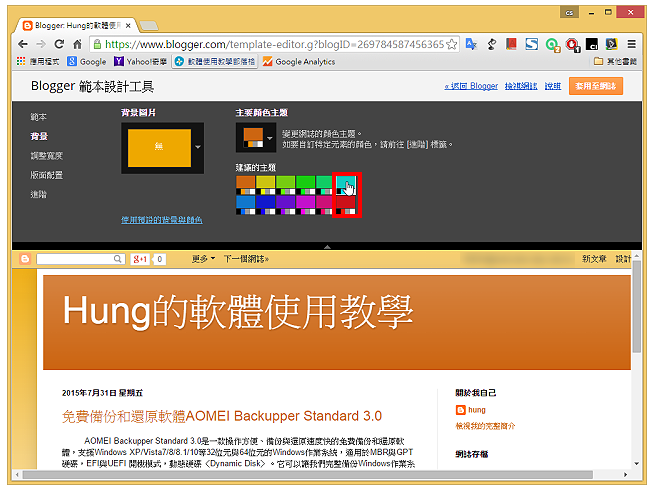The height and width of the screenshot is (489, 649).
Task: Select the 調整寬度 section in the left menu
Action: click(x=46, y=156)
